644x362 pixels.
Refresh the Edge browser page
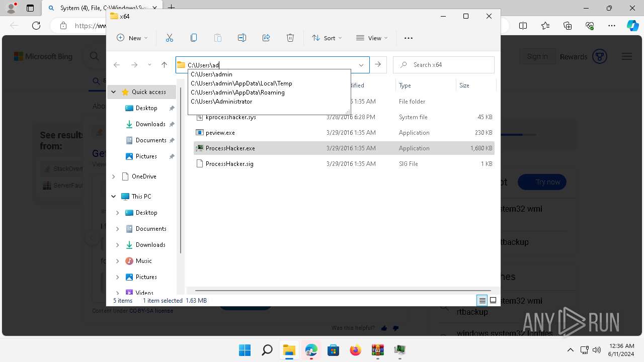(36, 26)
